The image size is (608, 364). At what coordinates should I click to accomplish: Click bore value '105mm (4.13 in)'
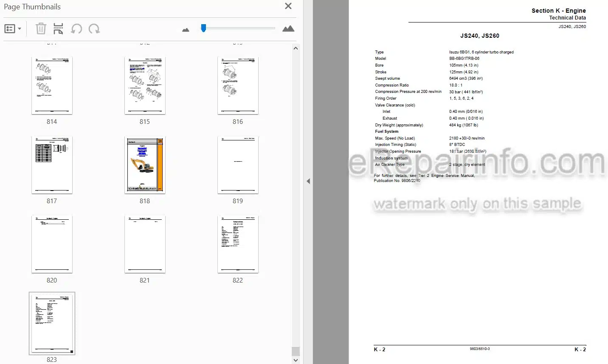click(464, 65)
